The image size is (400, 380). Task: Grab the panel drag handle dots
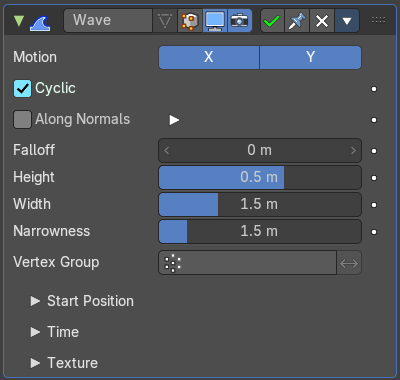tap(378, 20)
